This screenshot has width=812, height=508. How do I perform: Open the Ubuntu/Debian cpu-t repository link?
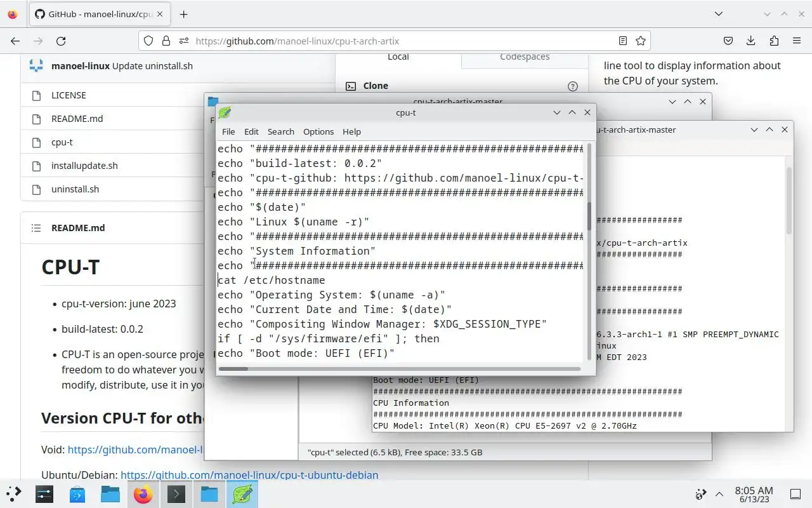249,475
